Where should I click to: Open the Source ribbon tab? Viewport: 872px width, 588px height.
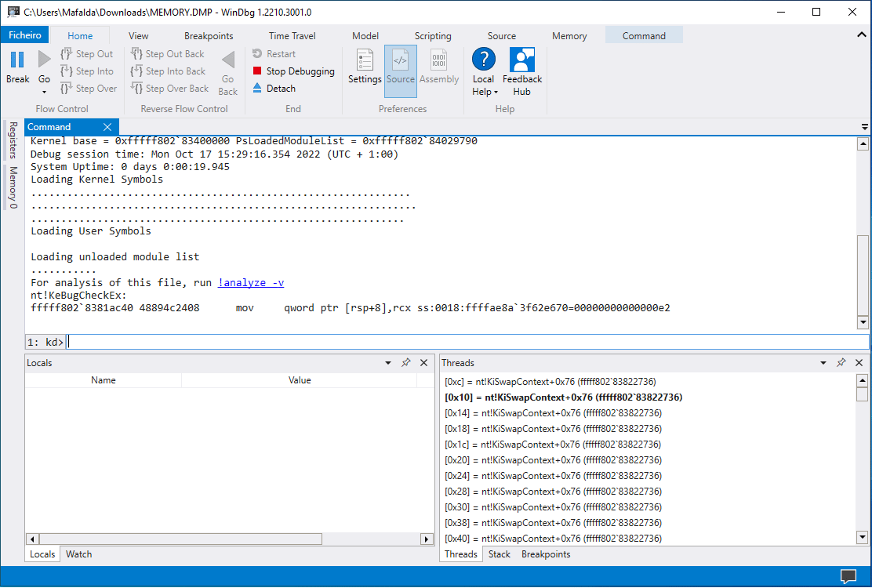tap(502, 35)
